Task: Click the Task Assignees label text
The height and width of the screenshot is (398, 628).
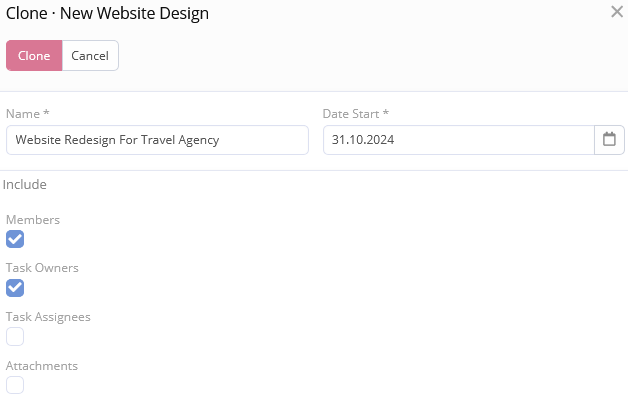Action: coord(48,317)
